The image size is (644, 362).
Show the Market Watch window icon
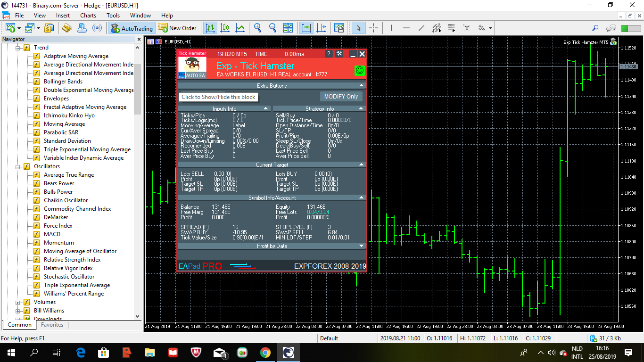[x=49, y=28]
